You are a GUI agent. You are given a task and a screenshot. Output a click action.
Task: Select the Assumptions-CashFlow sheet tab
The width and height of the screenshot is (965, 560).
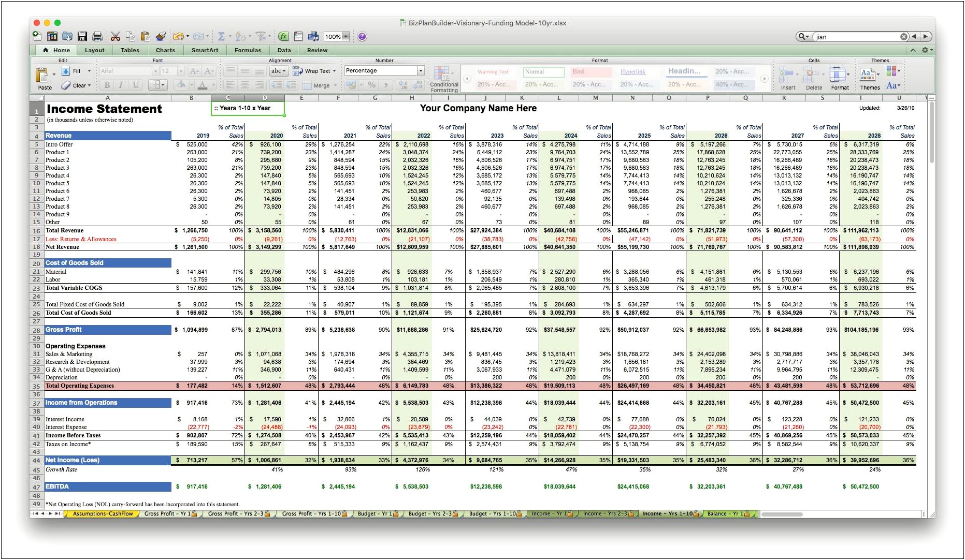(103, 513)
